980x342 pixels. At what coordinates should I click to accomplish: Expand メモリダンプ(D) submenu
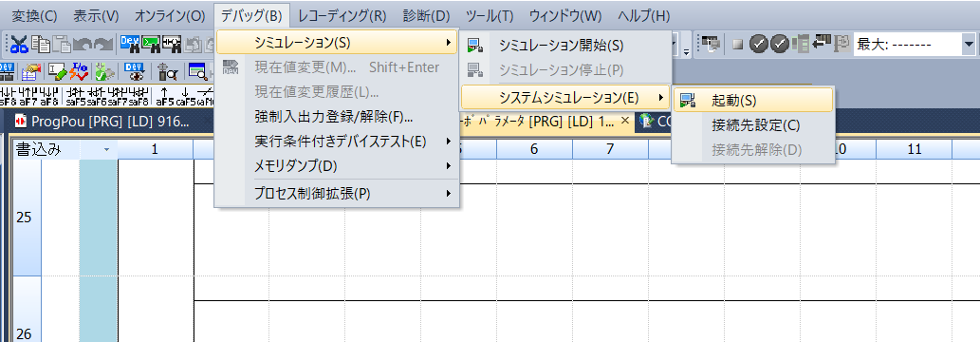(336, 166)
